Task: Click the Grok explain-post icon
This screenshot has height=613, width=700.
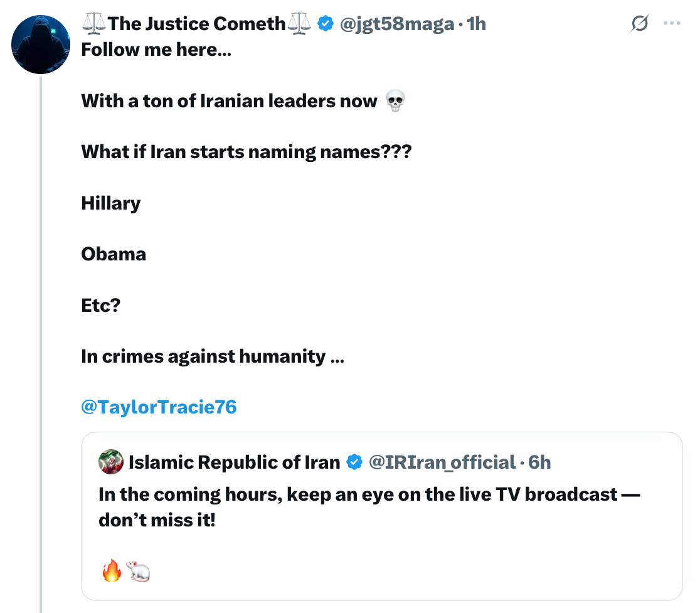Action: pyautogui.click(x=640, y=24)
